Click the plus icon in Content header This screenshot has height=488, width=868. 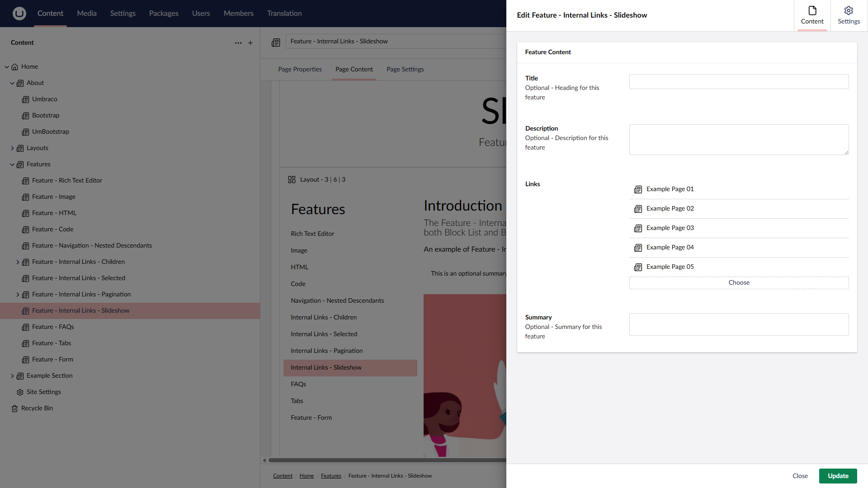click(250, 43)
